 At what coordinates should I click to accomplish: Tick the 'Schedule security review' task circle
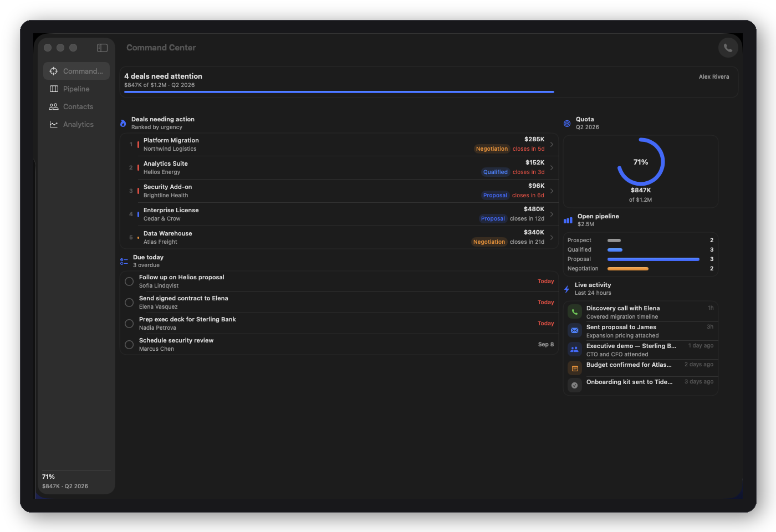point(129,345)
